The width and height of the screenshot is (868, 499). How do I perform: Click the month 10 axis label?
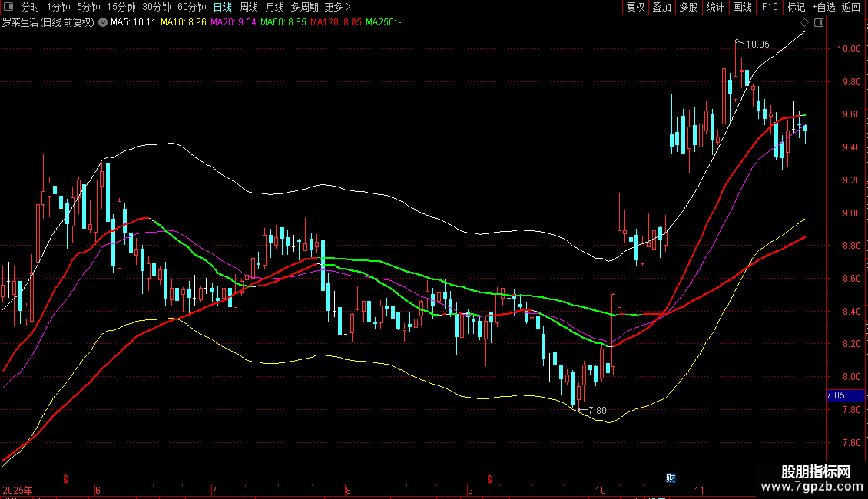click(x=601, y=490)
